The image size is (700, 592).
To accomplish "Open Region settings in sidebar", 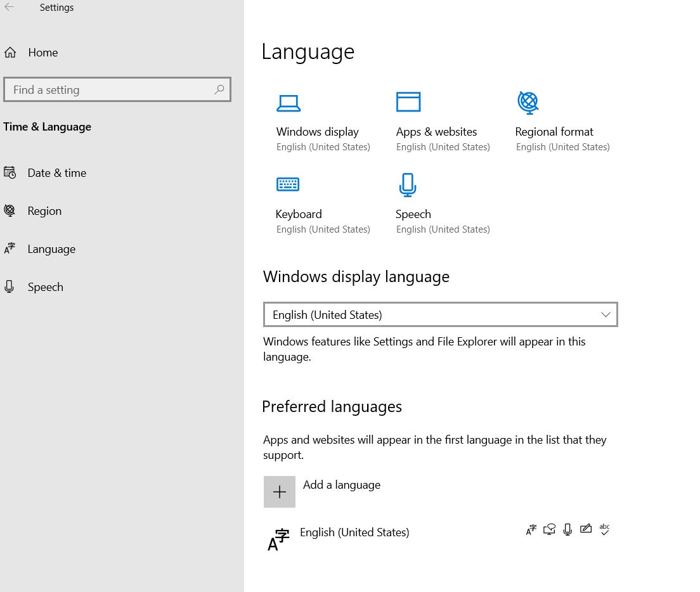I will click(44, 211).
